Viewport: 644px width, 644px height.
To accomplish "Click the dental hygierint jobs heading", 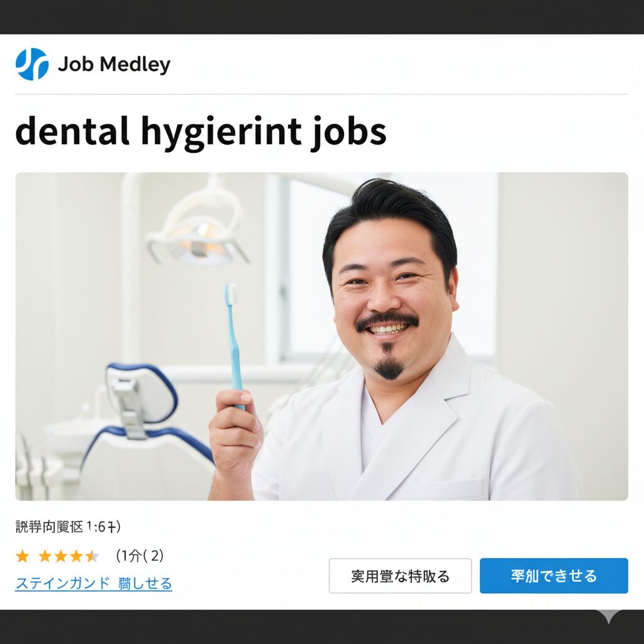I will (x=201, y=133).
